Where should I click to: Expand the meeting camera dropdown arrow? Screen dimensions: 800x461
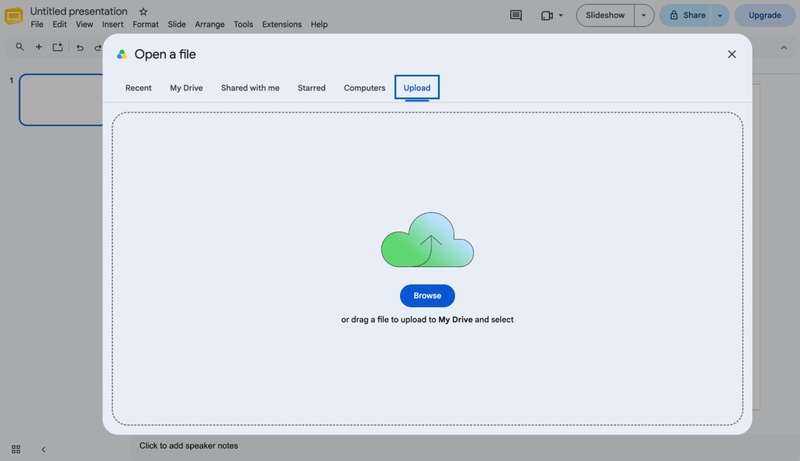[561, 15]
